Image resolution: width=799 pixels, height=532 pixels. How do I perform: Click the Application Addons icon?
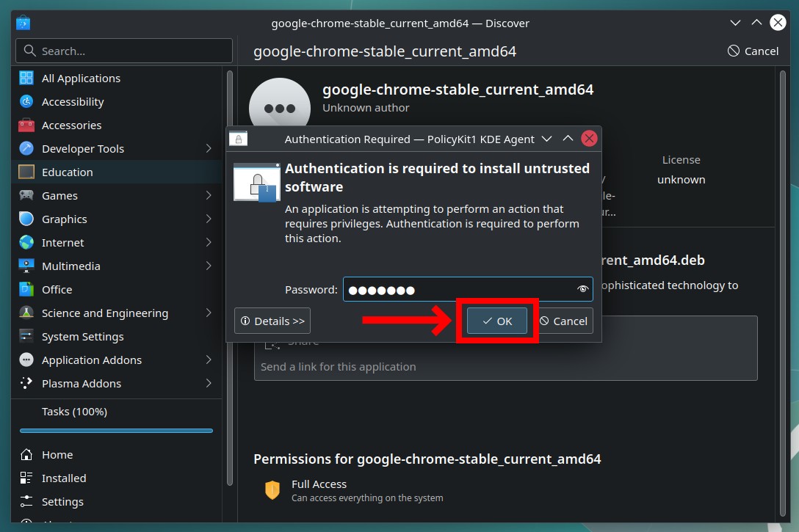tap(26, 360)
